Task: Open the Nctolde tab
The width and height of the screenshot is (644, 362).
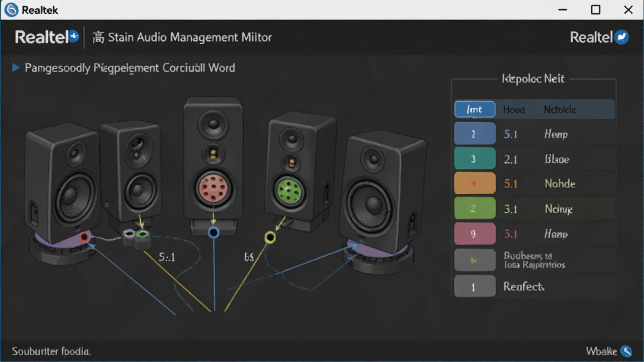Action: (x=560, y=109)
